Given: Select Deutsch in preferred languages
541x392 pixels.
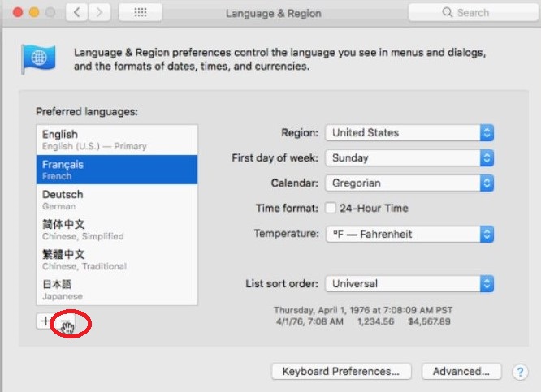Looking at the screenshot, I should tap(117, 200).
